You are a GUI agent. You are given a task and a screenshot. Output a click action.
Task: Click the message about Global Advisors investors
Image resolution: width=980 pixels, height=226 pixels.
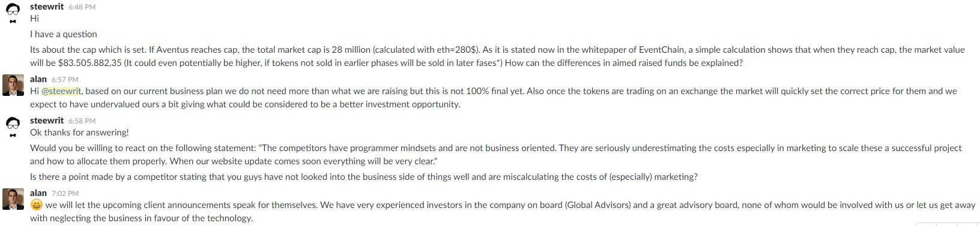pos(503,211)
